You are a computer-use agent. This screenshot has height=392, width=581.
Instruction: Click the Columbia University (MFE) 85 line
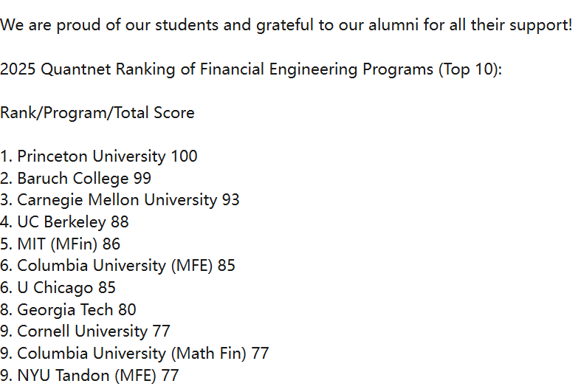click(x=117, y=266)
